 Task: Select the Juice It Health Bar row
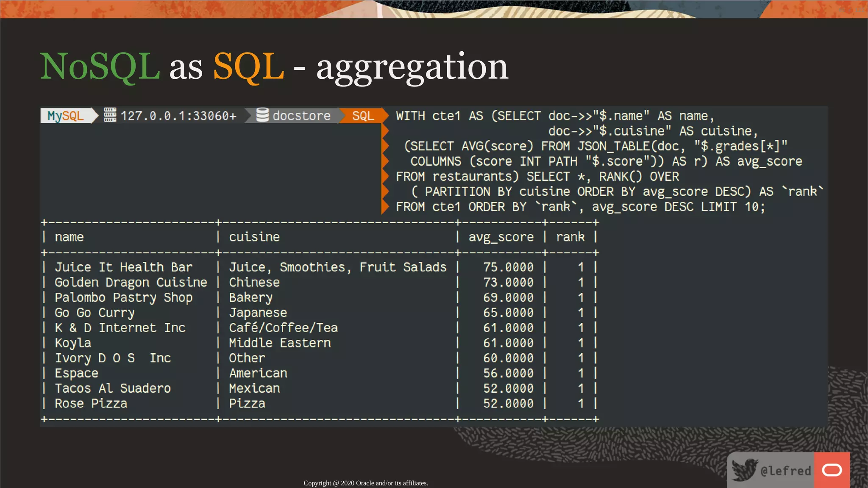123,267
